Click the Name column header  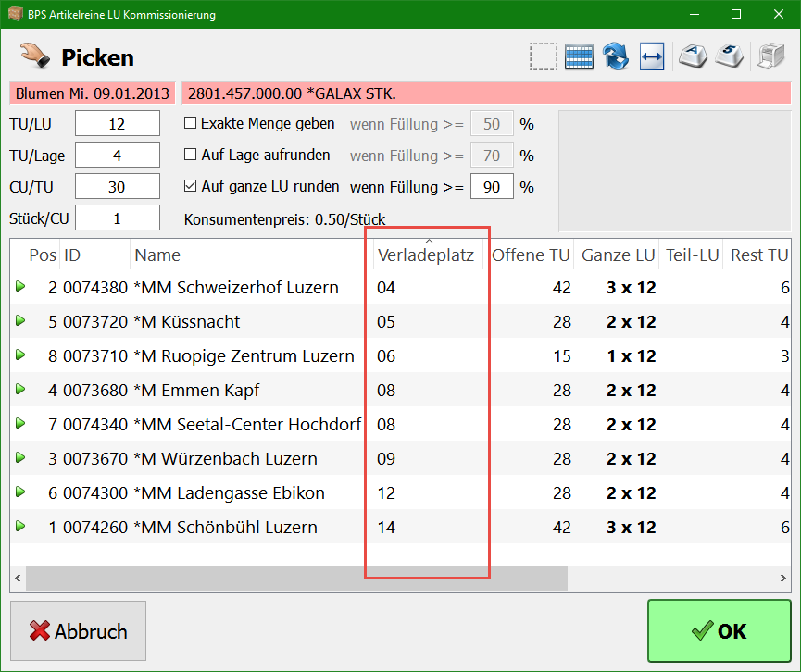pyautogui.click(x=157, y=255)
